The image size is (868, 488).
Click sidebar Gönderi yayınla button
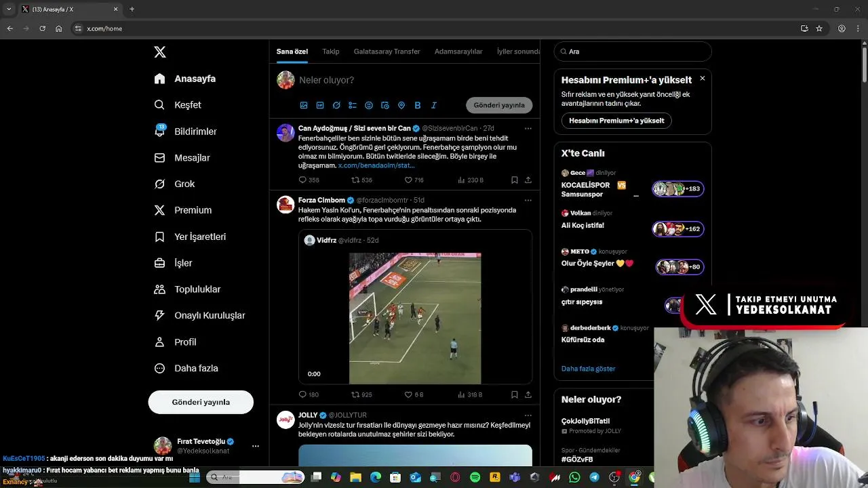[x=201, y=402]
